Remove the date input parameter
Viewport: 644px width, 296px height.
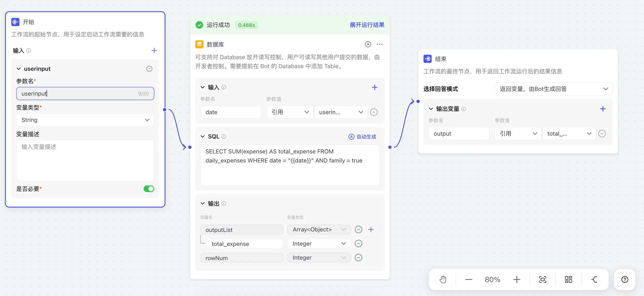pyautogui.click(x=374, y=112)
